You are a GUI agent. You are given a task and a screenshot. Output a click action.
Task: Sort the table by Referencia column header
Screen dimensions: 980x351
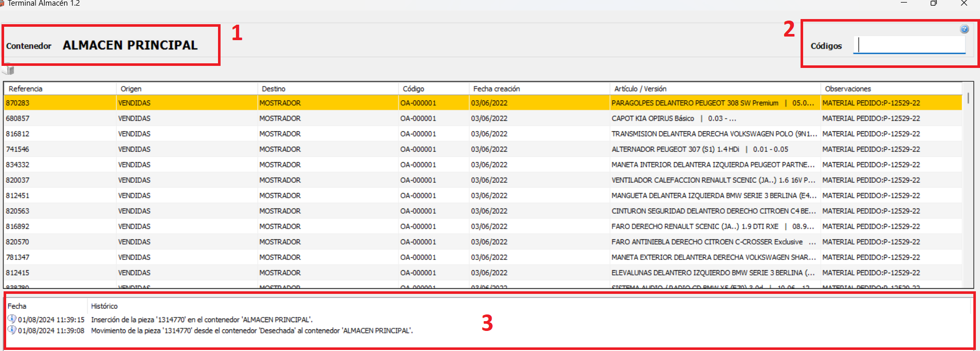tap(26, 89)
